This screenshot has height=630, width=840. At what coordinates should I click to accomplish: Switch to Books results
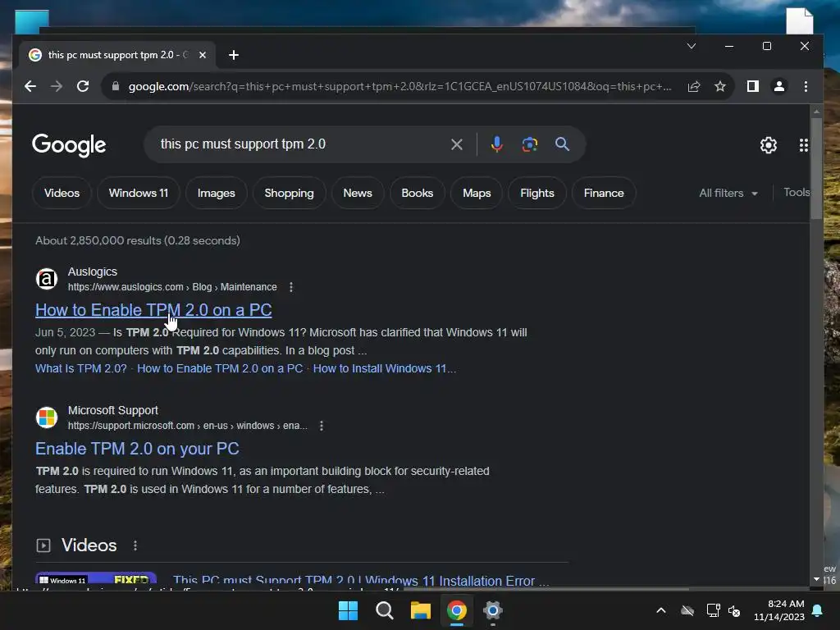(x=417, y=193)
